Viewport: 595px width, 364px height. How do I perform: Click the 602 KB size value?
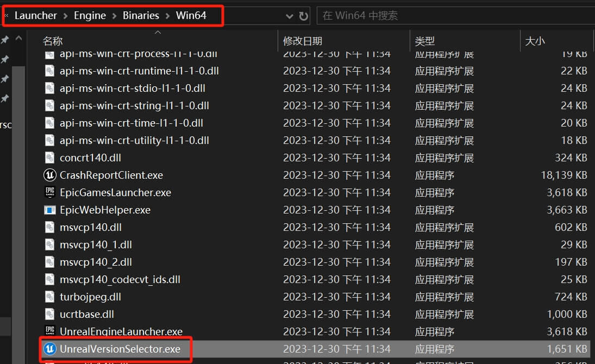point(571,227)
